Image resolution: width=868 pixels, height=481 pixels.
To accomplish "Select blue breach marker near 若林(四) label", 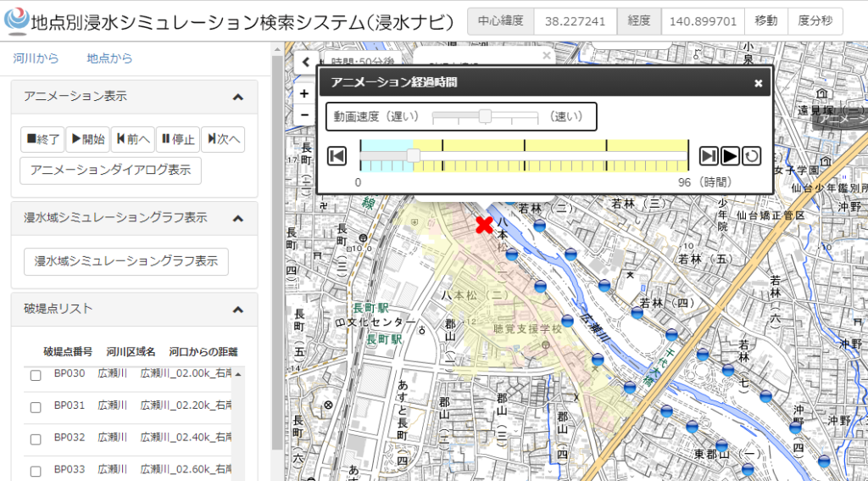I will click(637, 313).
